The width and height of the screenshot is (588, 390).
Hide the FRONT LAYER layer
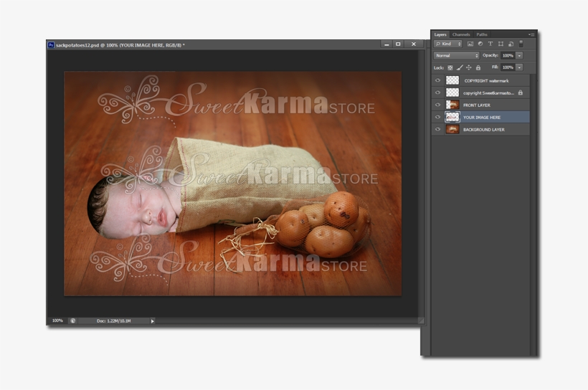437,105
